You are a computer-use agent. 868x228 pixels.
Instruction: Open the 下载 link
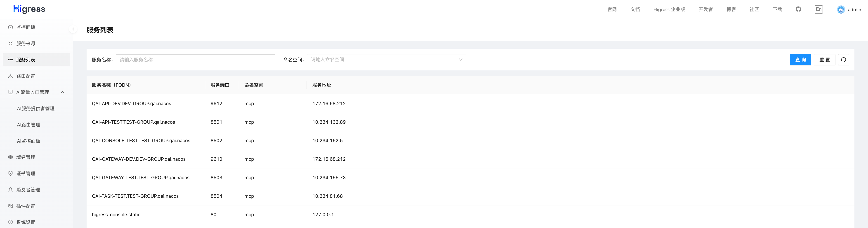click(x=777, y=9)
